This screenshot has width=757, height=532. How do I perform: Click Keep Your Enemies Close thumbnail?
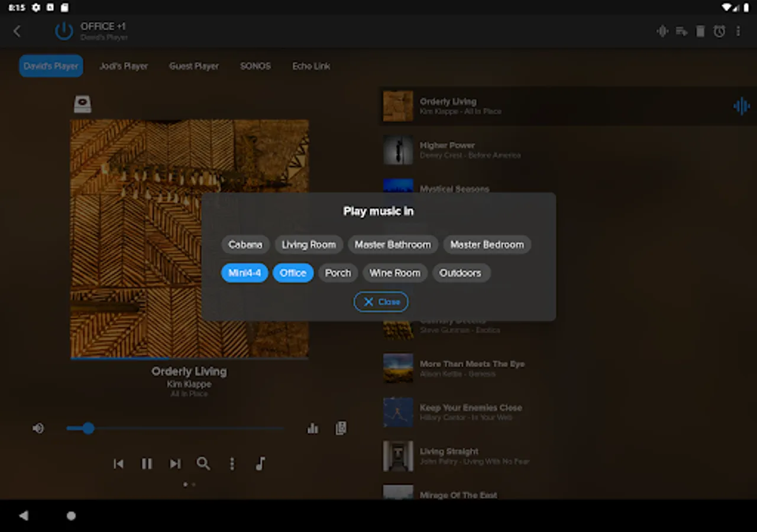[398, 413]
